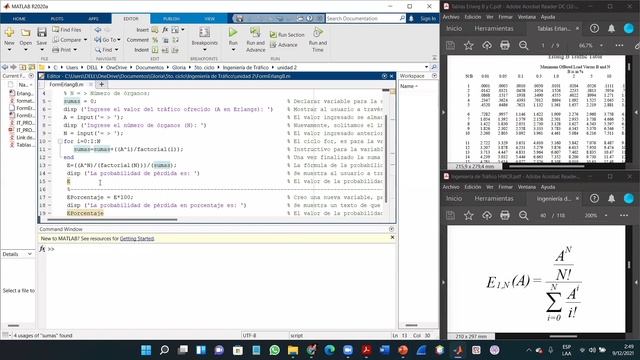Image resolution: width=640 pixels, height=360 pixels.
Task: Click the user avatar in bottom Acrobat window
Action: pos(629,198)
